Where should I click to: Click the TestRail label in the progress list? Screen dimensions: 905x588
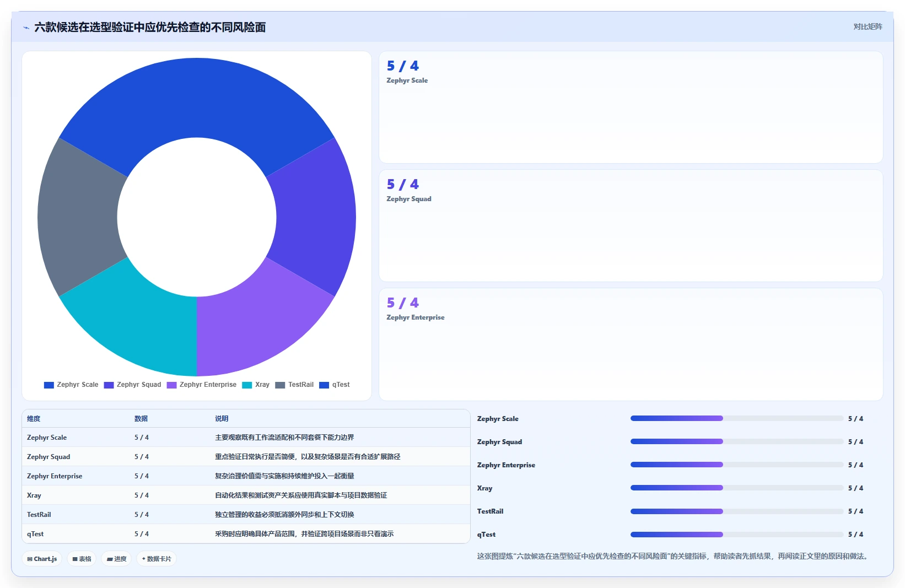click(490, 511)
